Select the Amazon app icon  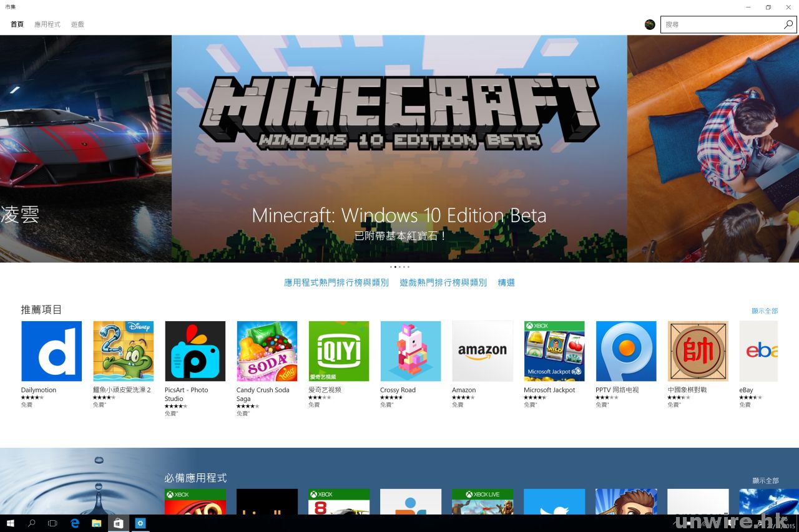tap(482, 351)
